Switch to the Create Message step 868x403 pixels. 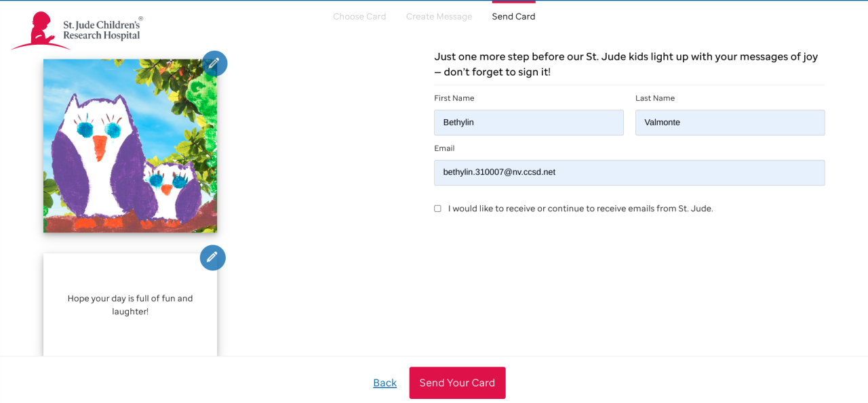[x=439, y=17]
